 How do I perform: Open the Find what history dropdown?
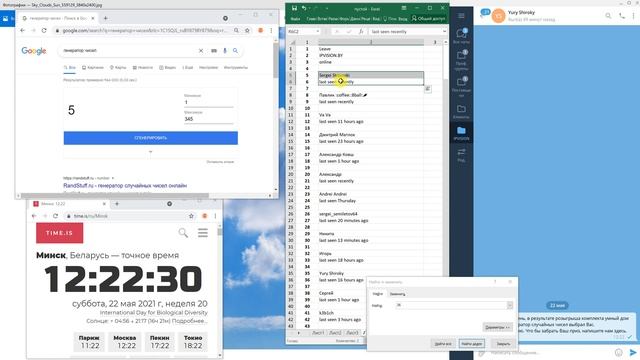(510, 305)
